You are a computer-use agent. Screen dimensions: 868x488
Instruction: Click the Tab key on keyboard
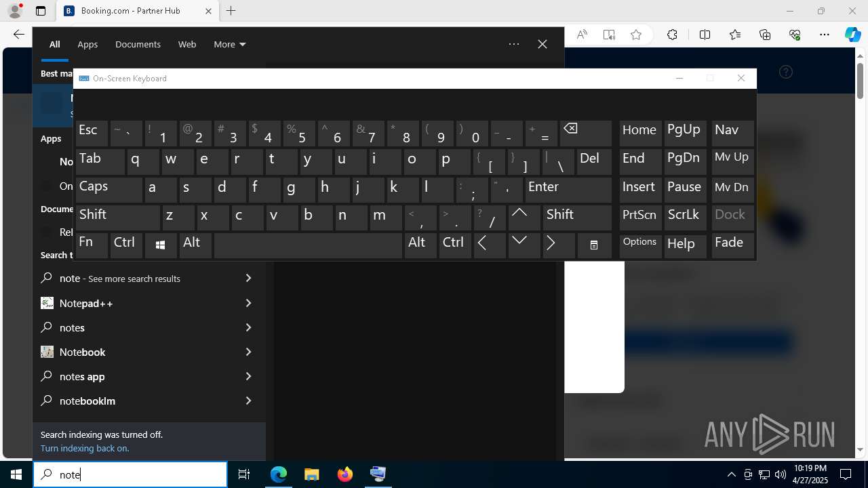pos(100,162)
